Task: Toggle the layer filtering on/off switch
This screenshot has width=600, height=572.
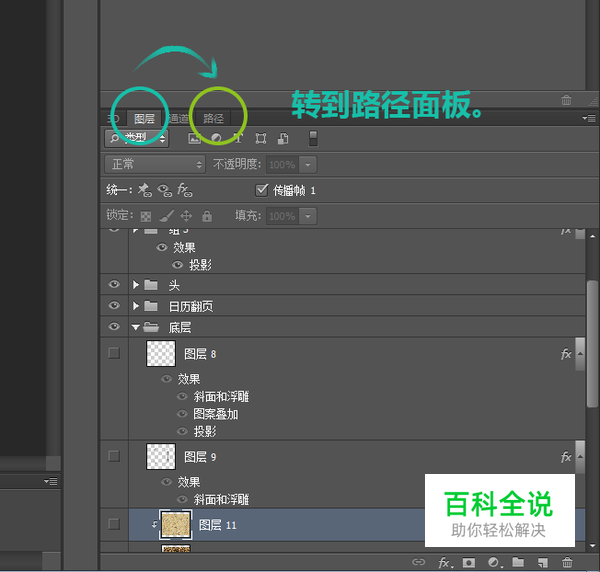Action: point(313,139)
